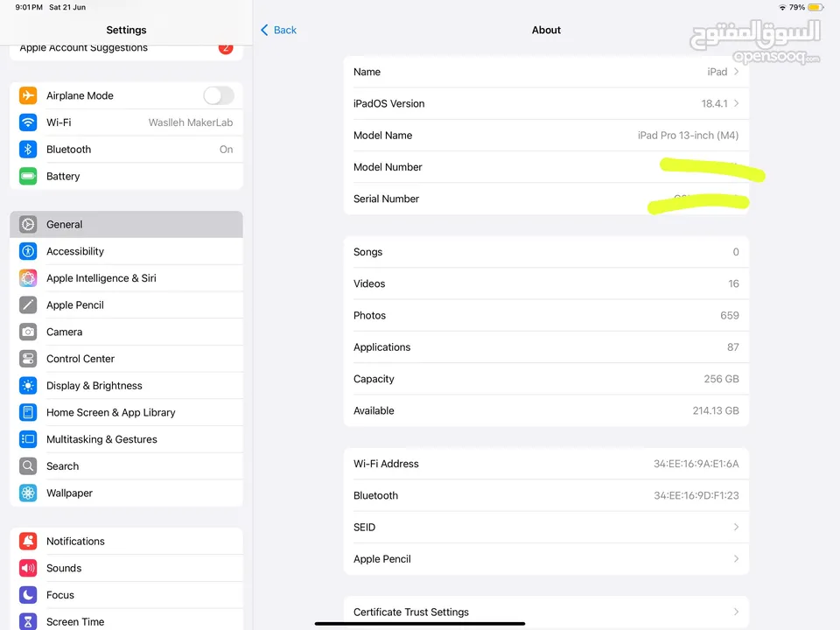Image resolution: width=840 pixels, height=630 pixels.
Task: Tap the Model Number row label
Action: pos(388,166)
